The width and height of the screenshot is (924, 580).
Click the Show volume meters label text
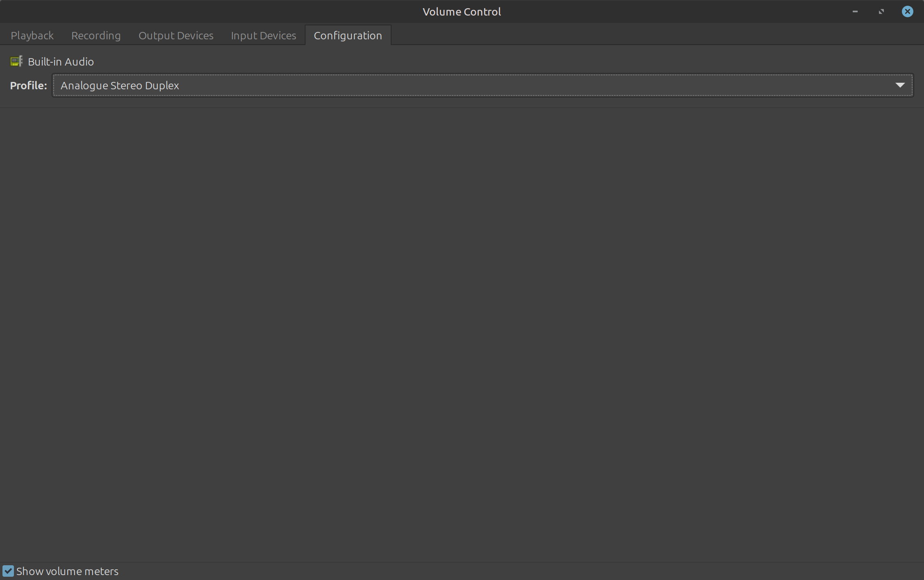pos(68,571)
